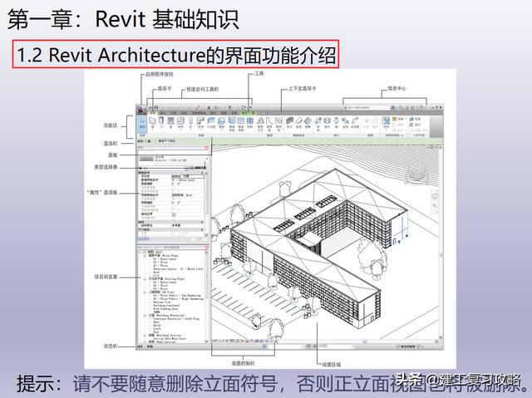
Task: Select the 'South' elevation in browser
Action: (x=157, y=329)
